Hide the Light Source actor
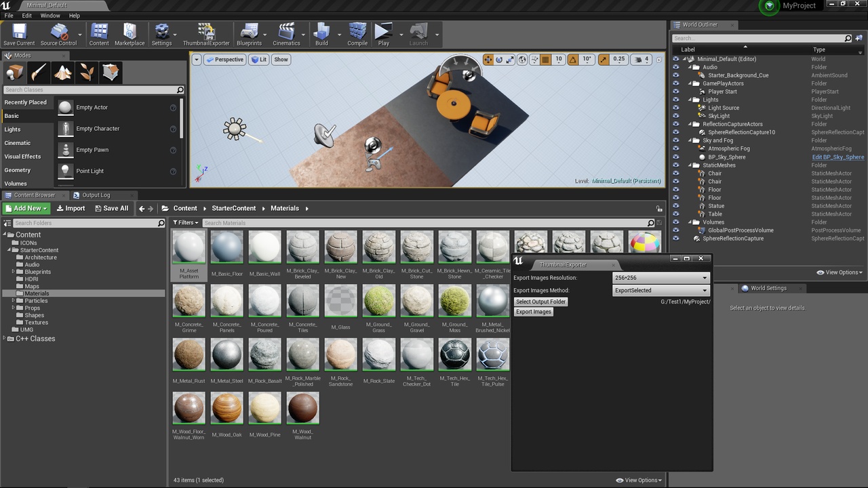This screenshot has width=868, height=488. pos(675,108)
